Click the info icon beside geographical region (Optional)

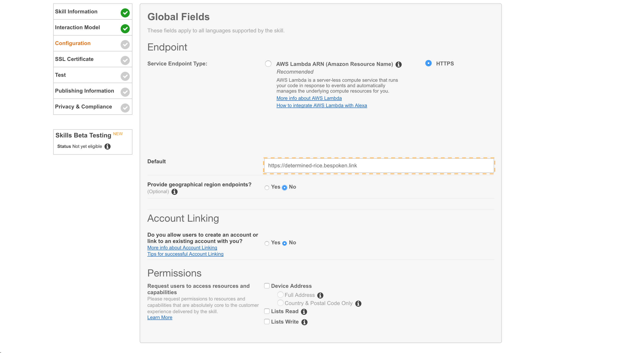pos(175,192)
